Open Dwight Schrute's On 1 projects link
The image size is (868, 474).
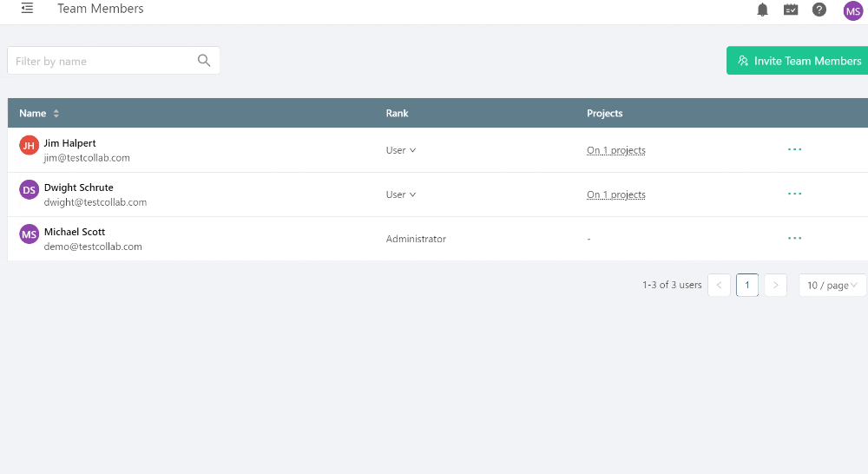pyautogui.click(x=616, y=194)
